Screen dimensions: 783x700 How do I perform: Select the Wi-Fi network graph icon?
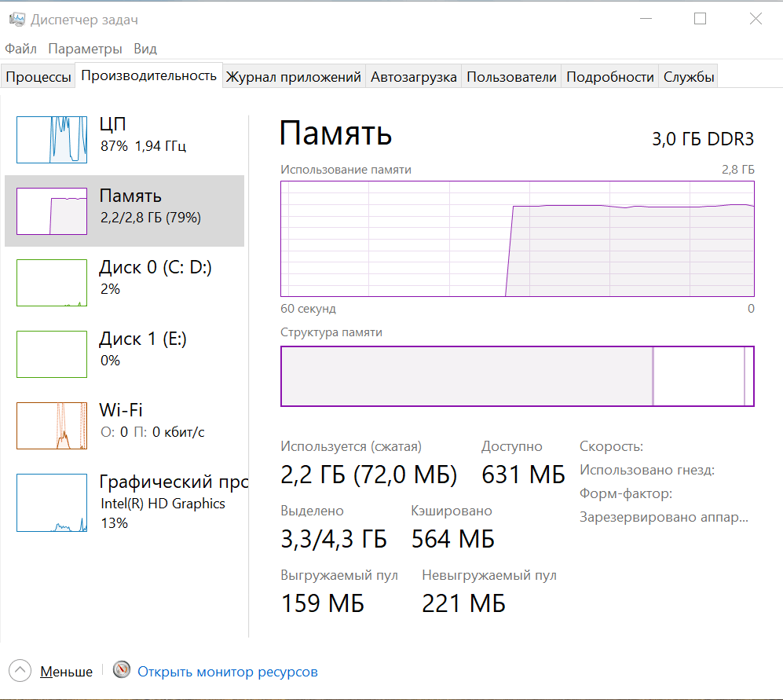coord(52,425)
